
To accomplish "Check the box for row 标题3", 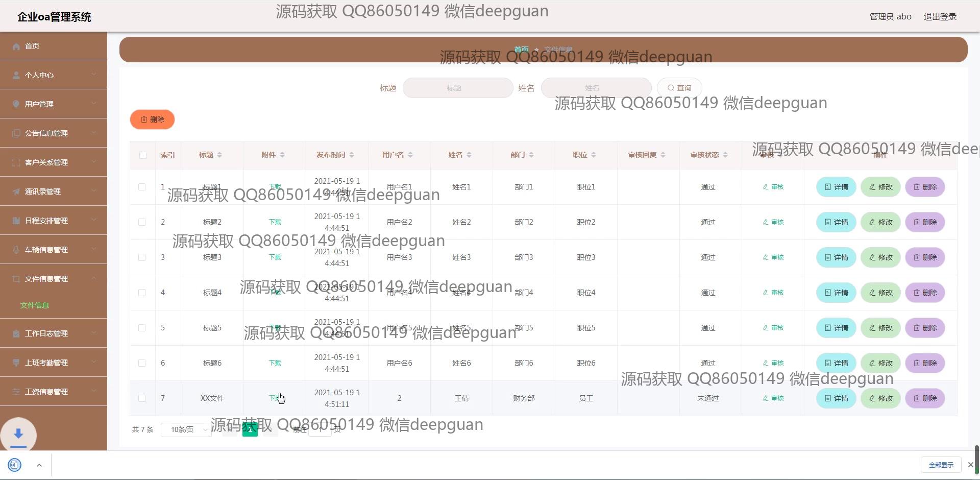I will [142, 257].
